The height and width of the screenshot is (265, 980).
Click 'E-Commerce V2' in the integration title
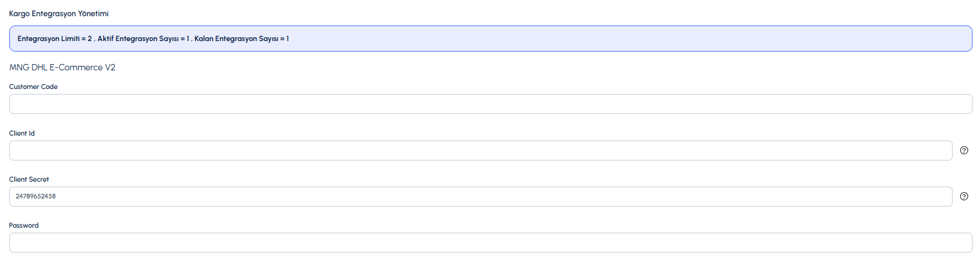[83, 67]
